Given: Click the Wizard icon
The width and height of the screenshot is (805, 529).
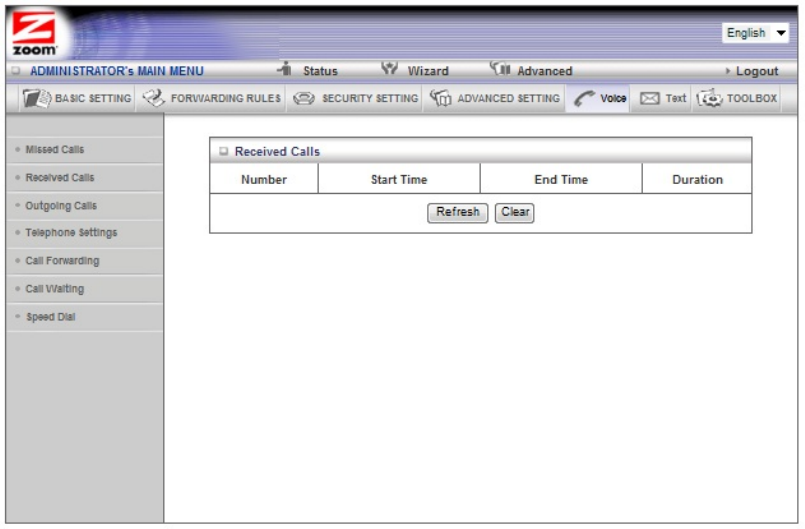Looking at the screenshot, I should (x=390, y=68).
